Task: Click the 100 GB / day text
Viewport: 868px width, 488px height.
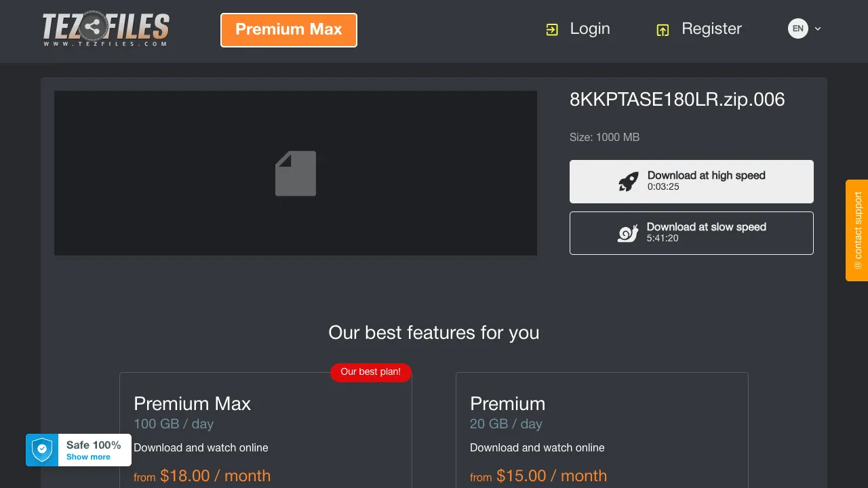Action: [x=174, y=424]
